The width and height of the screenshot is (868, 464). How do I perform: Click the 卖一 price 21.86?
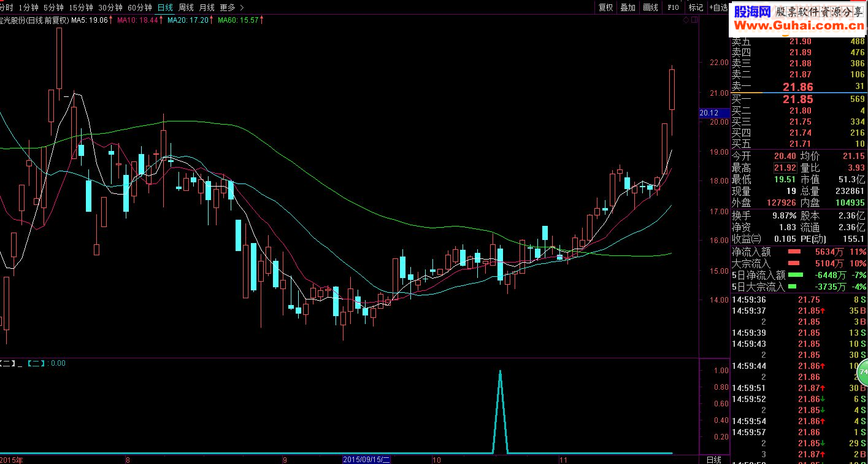point(798,88)
